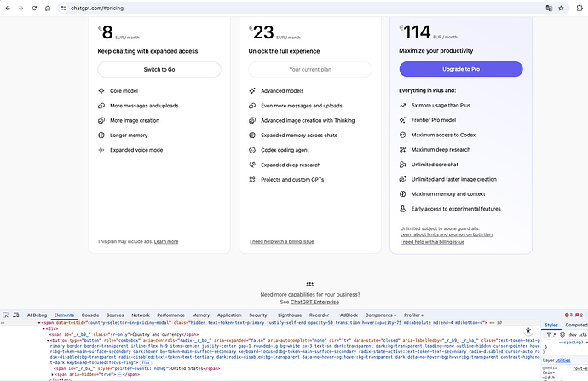588x381 pixels.
Task: Select the Elements tab
Action: tap(64, 315)
